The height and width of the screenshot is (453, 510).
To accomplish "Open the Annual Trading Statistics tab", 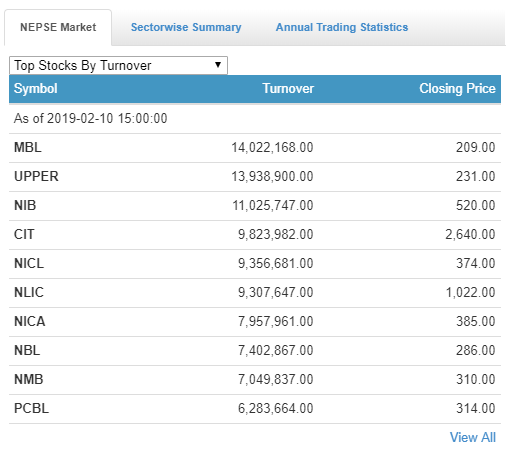I will click(342, 27).
